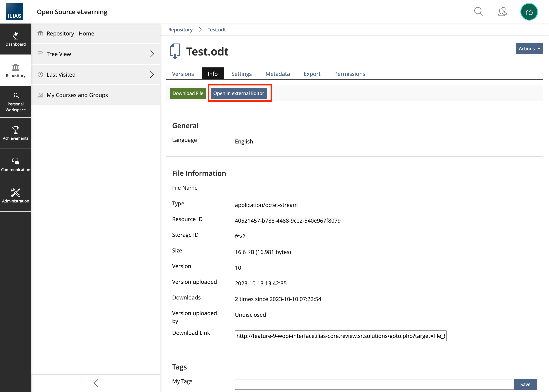Viewport: 549px width, 392px height.
Task: Switch to the Permissions tab
Action: point(349,74)
